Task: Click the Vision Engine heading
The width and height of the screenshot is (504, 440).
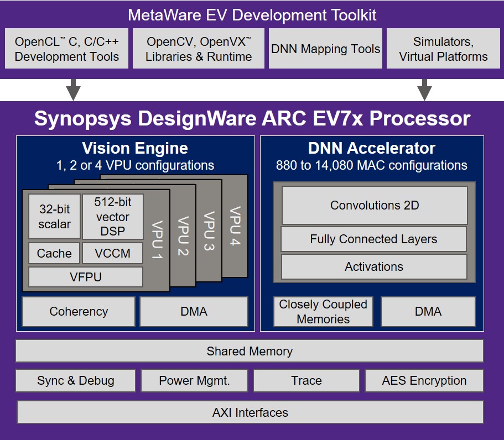Action: (135, 148)
